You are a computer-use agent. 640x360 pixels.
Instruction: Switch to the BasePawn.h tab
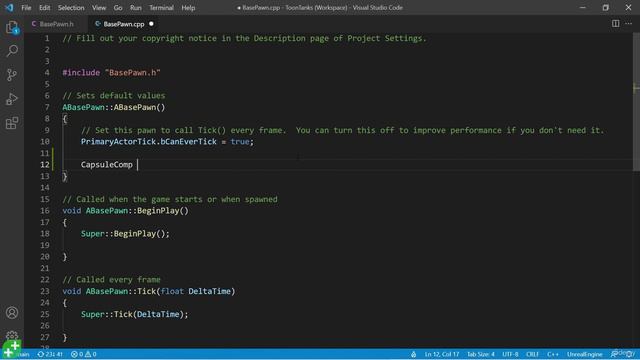56,24
